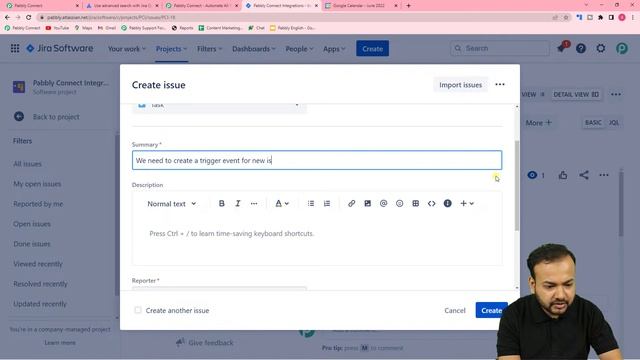Switch to JQL search mode
Image resolution: width=640 pixels, height=360 pixels.
[614, 123]
